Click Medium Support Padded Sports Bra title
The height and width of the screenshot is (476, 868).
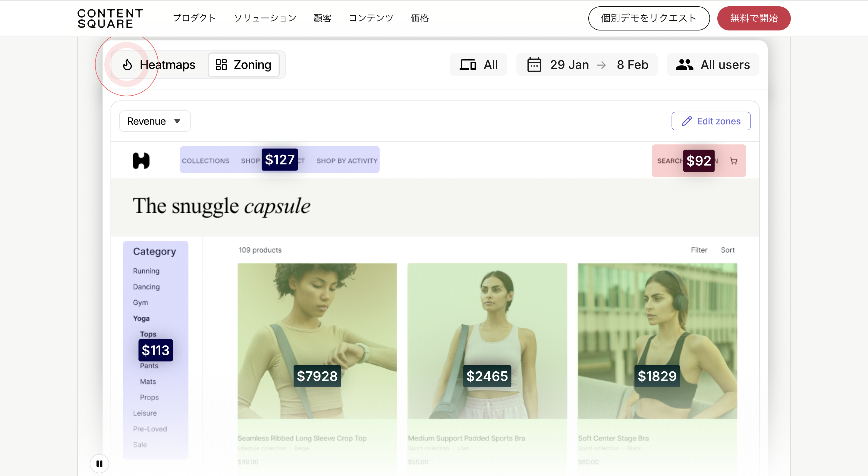(466, 438)
